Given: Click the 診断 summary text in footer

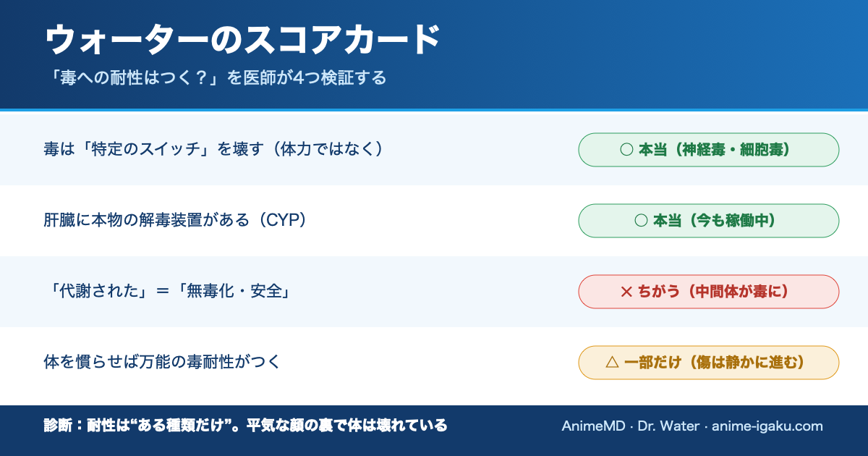Looking at the screenshot, I should point(245,426).
